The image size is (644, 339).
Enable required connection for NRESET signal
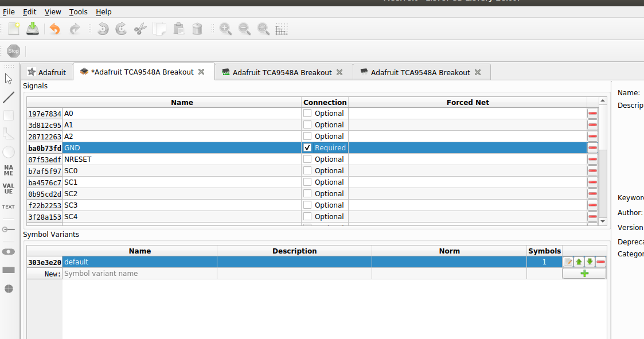307,159
